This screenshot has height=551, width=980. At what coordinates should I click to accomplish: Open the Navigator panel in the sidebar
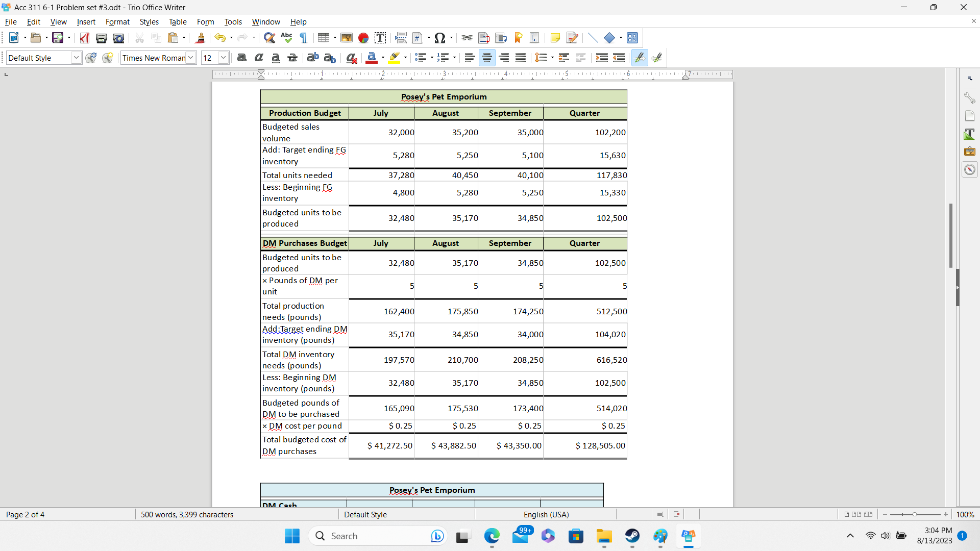969,169
